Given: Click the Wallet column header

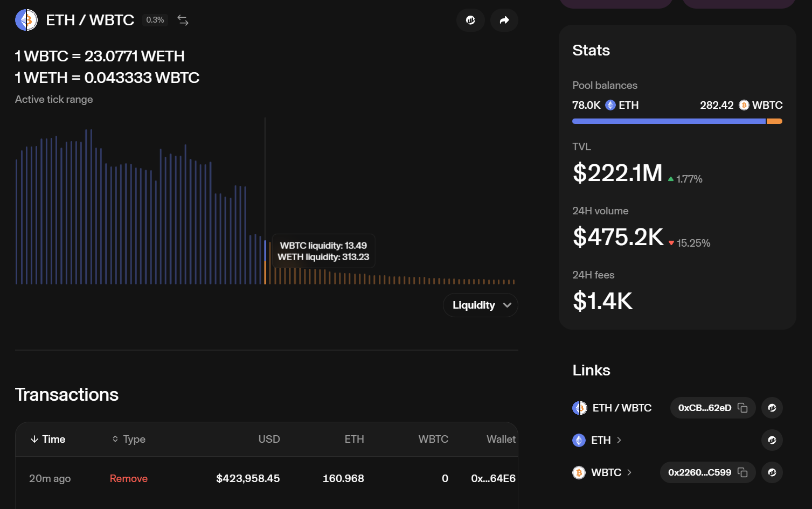Looking at the screenshot, I should click(x=501, y=440).
